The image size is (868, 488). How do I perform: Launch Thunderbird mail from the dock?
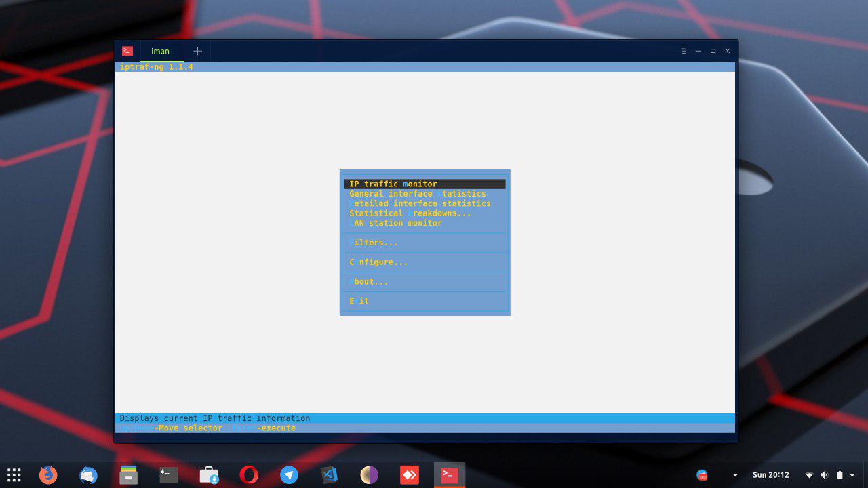pos(88,475)
